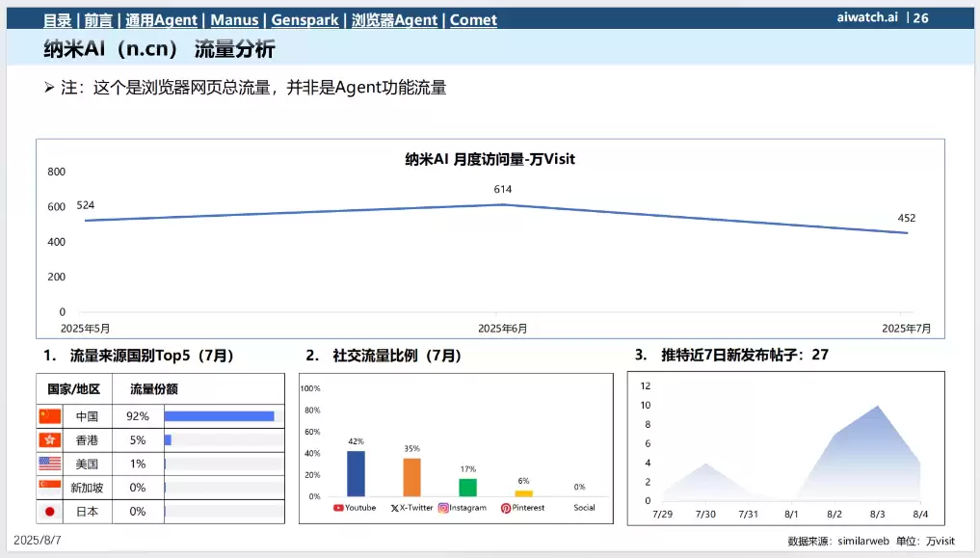This screenshot has width=980, height=558.
Task: Click the 2025/8/7 date footer
Action: point(38,541)
